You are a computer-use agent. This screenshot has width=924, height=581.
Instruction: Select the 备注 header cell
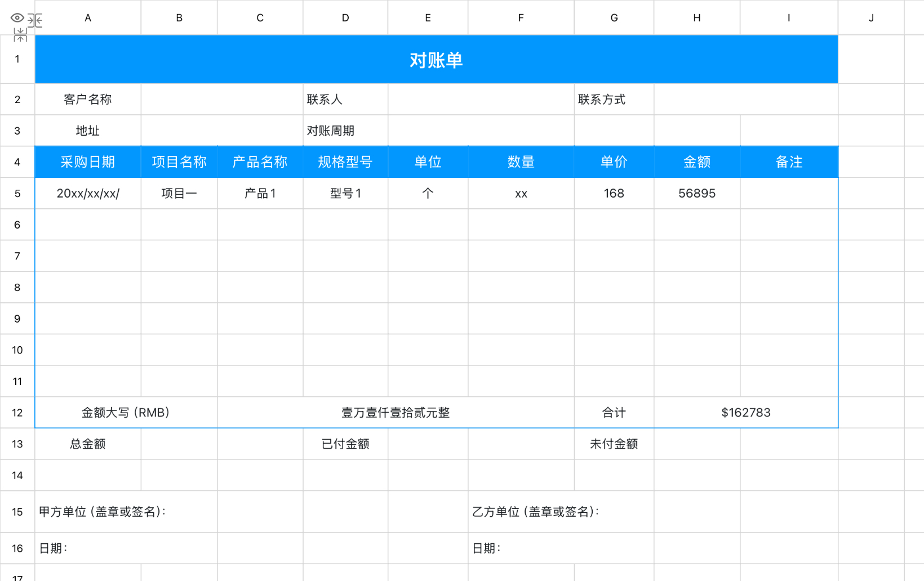tap(788, 162)
